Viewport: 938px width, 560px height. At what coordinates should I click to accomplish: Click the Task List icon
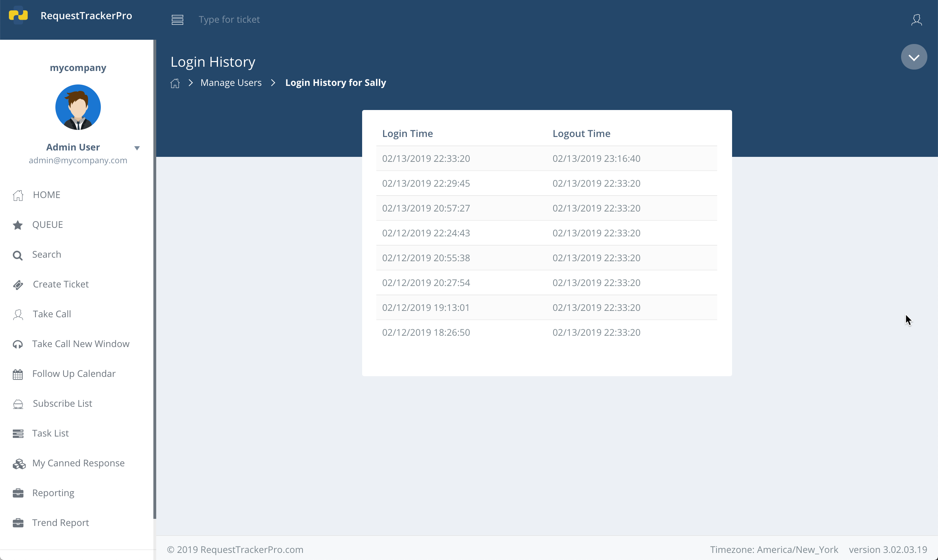(18, 434)
